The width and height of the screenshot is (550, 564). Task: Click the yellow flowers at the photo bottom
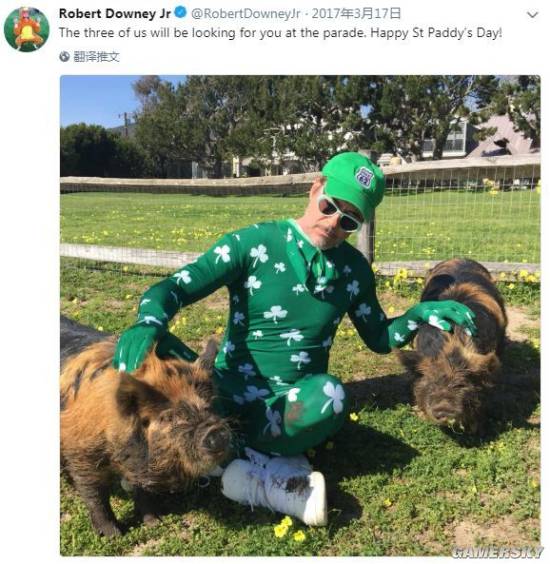tap(289, 529)
